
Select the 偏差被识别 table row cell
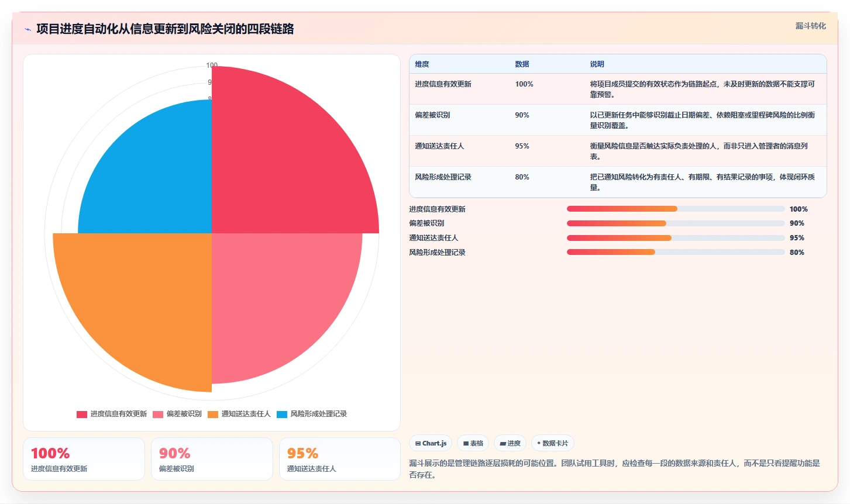click(x=432, y=115)
